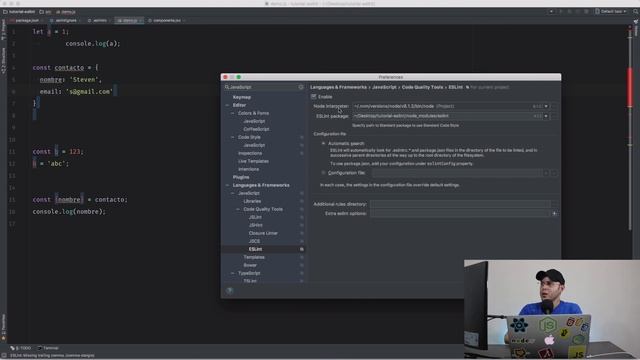Open Preferences help question mark button
The height and width of the screenshot is (360, 640).
pyautogui.click(x=229, y=290)
